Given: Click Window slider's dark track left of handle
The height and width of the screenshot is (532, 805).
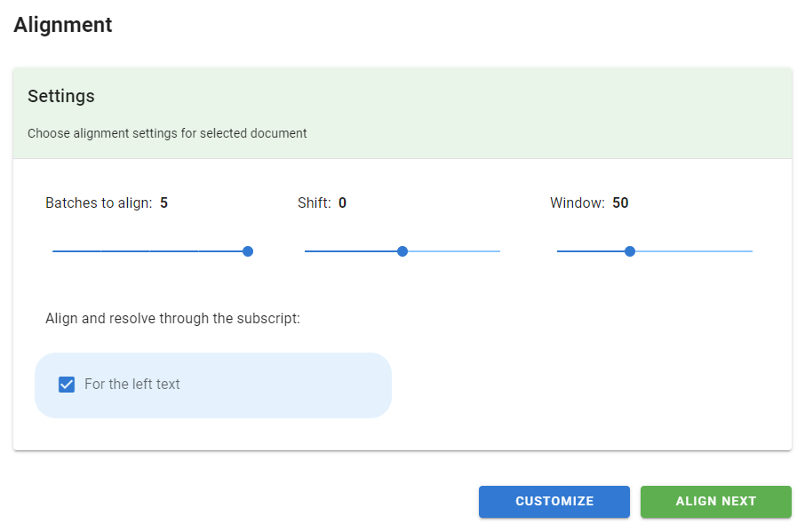Looking at the screenshot, I should click(591, 251).
